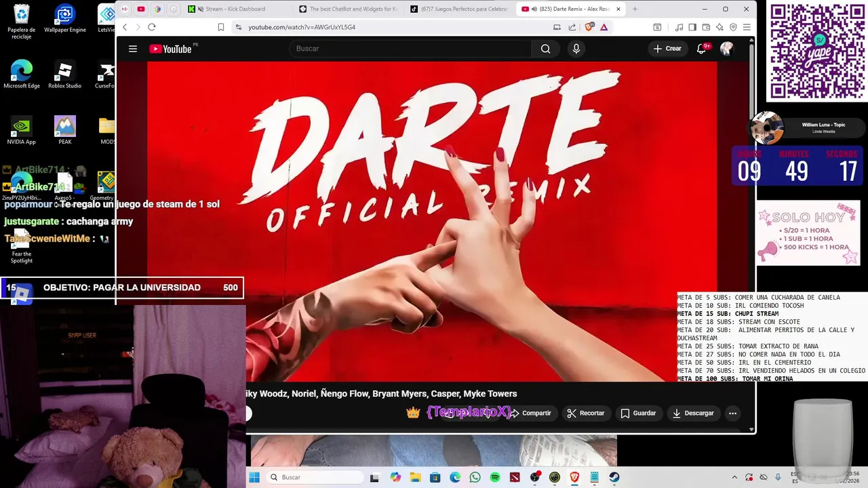The height and width of the screenshot is (488, 868).
Task: Open the Brave VPN shield icon
Action: coord(733,27)
